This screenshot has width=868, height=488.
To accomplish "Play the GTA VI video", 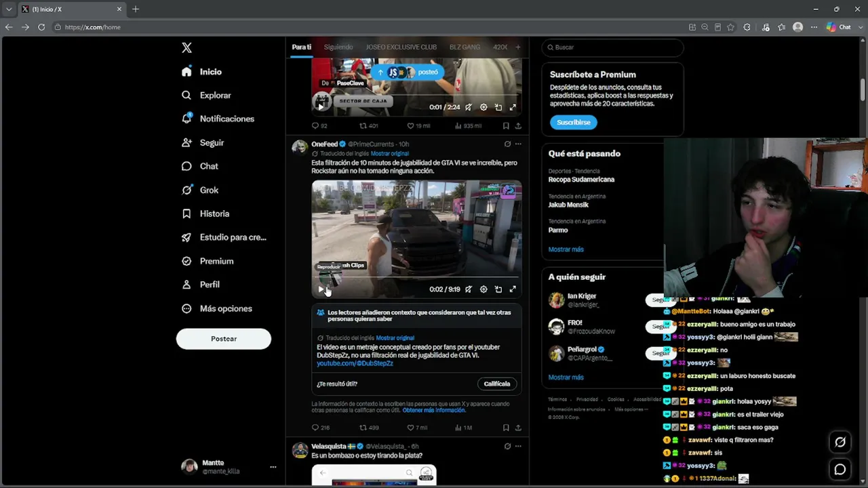I will (x=321, y=289).
